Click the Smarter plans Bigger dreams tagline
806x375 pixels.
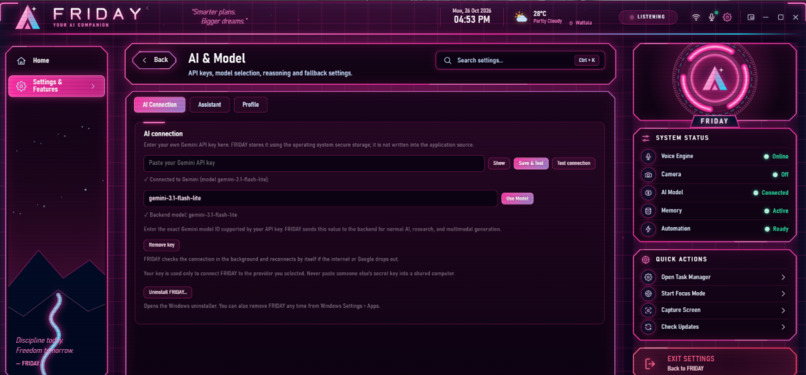click(219, 16)
